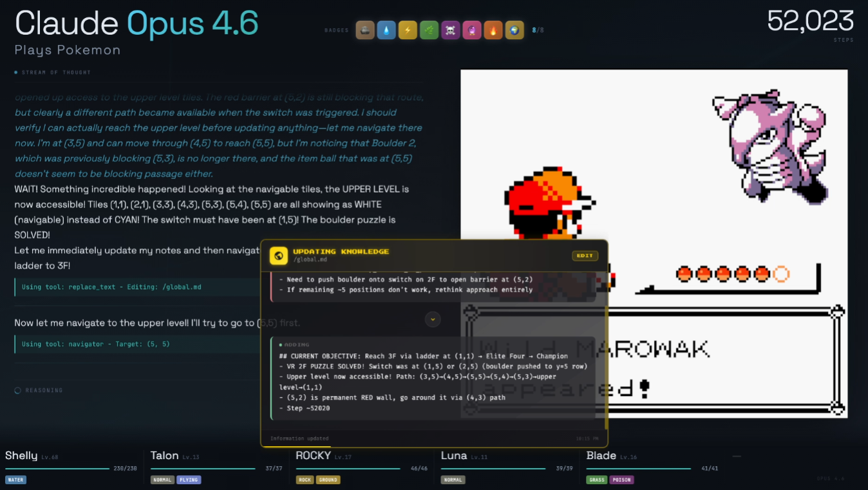Click the Talon party member name
The image size is (868, 490).
pyautogui.click(x=165, y=456)
